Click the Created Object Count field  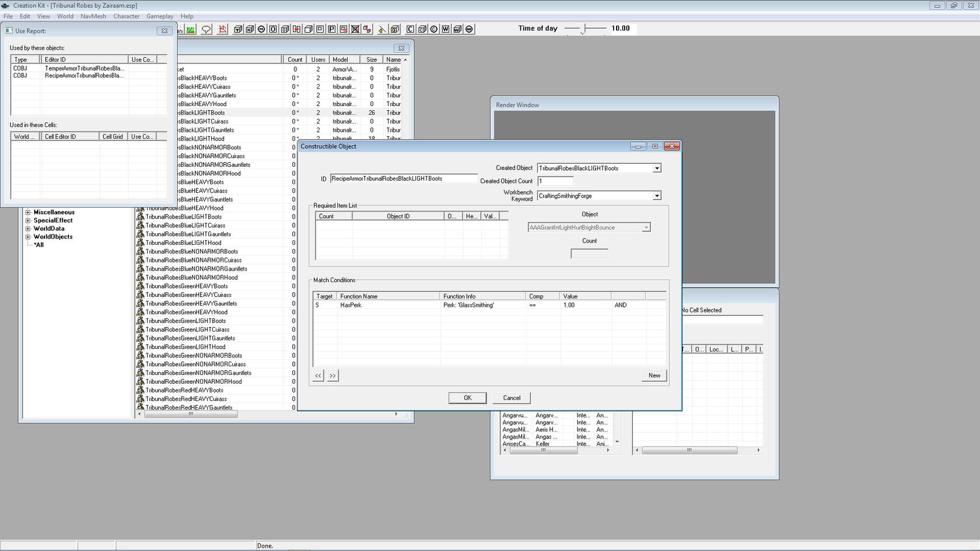click(x=555, y=181)
